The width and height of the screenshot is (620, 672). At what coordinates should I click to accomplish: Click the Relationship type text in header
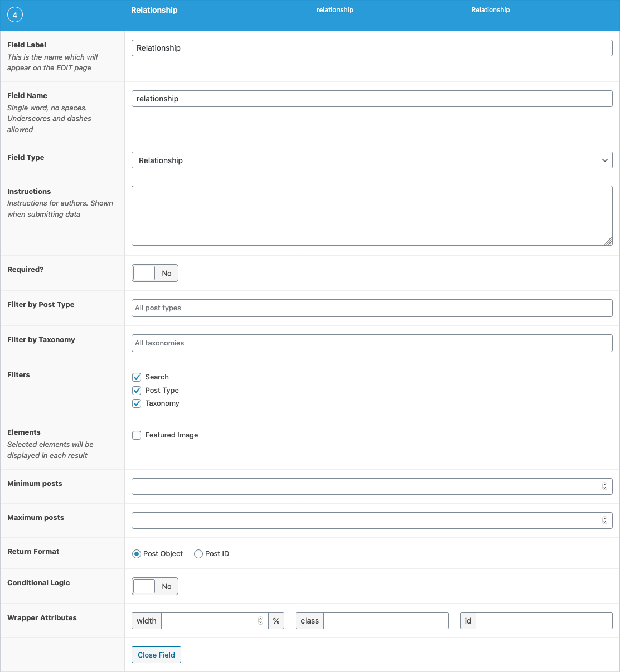[x=491, y=10]
